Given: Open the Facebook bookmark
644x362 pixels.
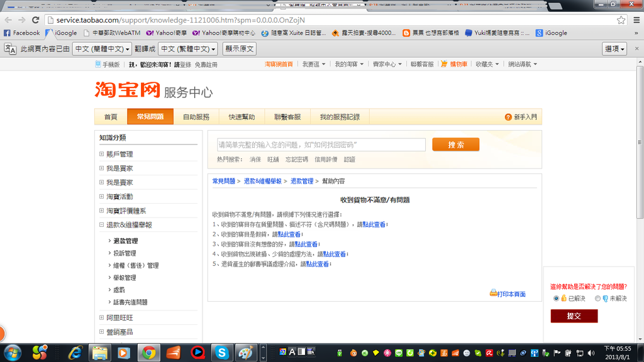Looking at the screenshot, I should pyautogui.click(x=22, y=33).
